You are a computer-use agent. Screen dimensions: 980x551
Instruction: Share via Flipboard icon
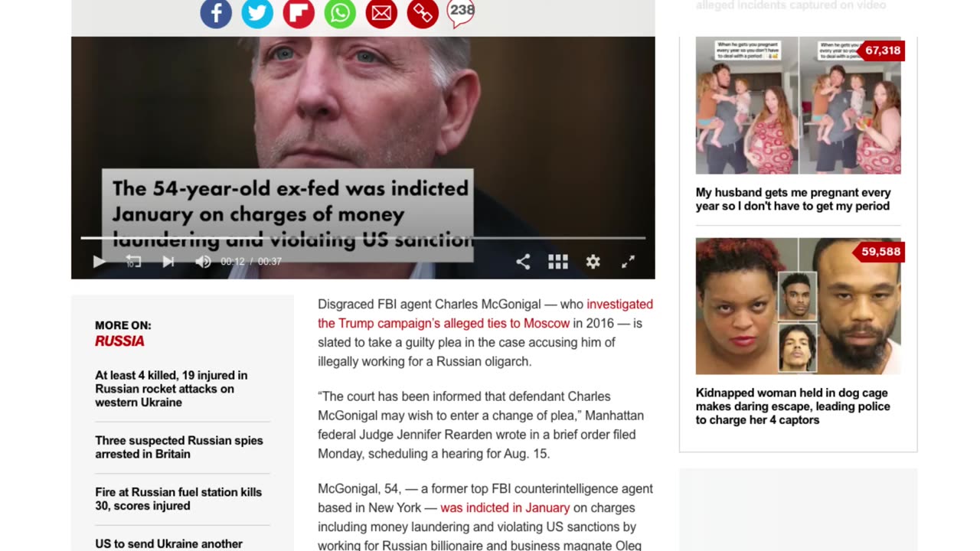click(299, 13)
